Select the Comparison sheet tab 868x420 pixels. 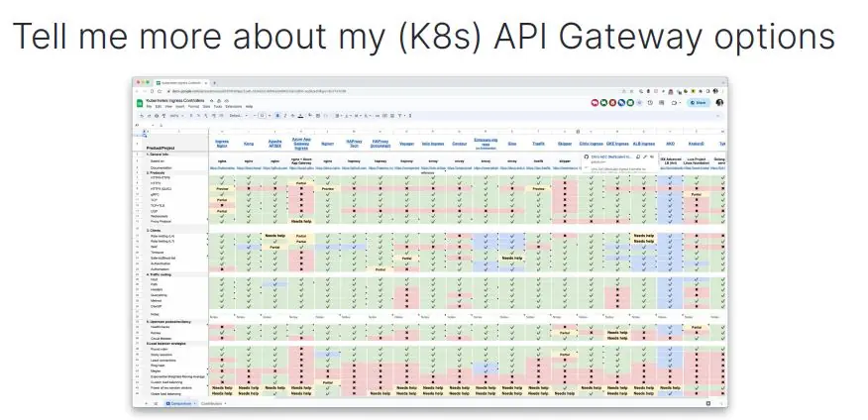pos(181,403)
